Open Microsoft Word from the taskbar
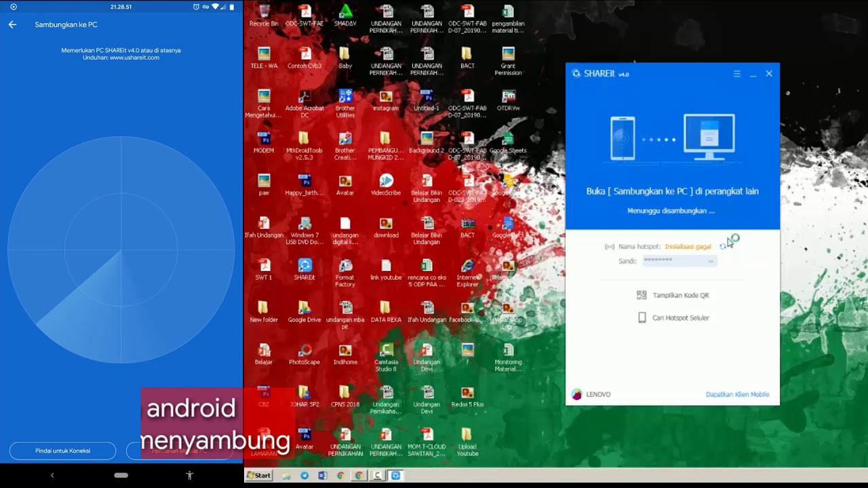The image size is (868, 488). 322,476
